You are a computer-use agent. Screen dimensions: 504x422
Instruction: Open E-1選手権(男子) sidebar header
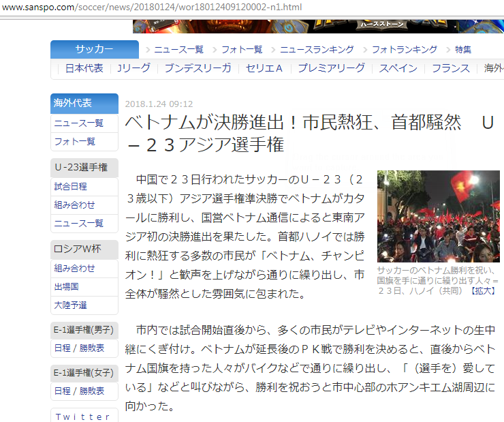(x=84, y=330)
